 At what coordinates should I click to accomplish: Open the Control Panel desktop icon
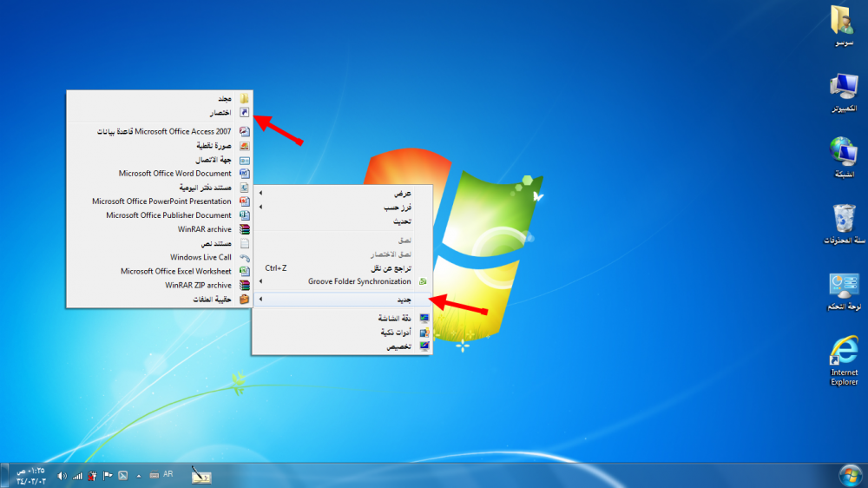tap(843, 288)
